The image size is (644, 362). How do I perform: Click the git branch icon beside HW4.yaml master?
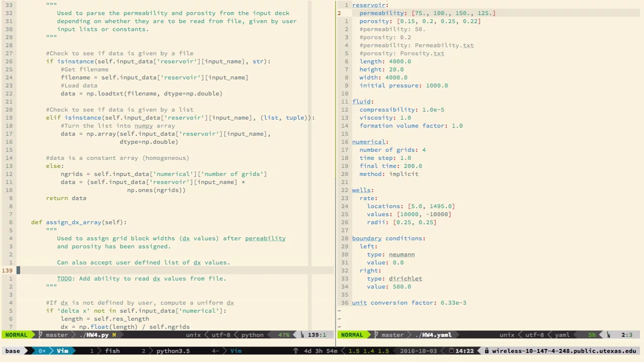(375, 335)
